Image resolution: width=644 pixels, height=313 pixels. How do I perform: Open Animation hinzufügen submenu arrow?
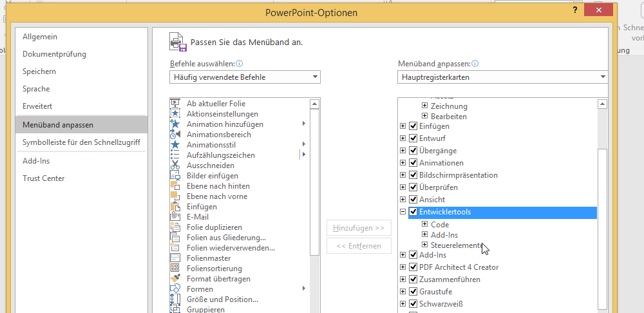point(304,124)
